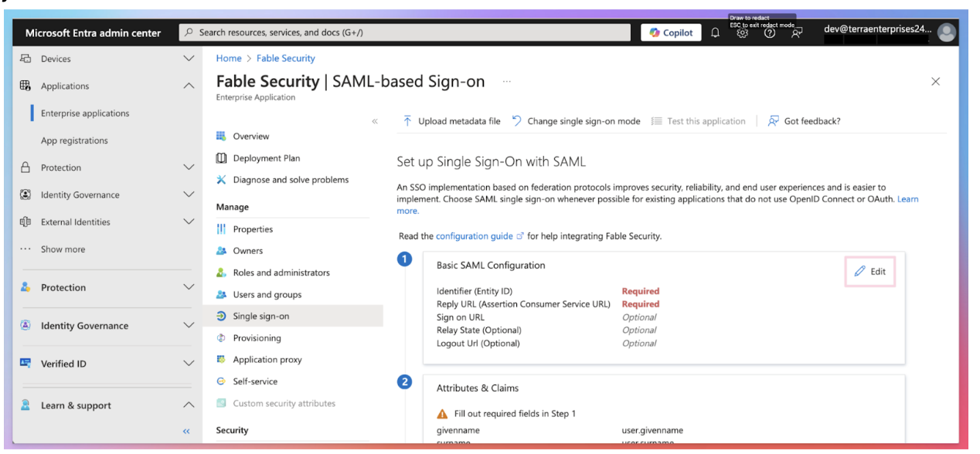Expand the top Protection section chevron
The height and width of the screenshot is (454, 980).
point(188,167)
